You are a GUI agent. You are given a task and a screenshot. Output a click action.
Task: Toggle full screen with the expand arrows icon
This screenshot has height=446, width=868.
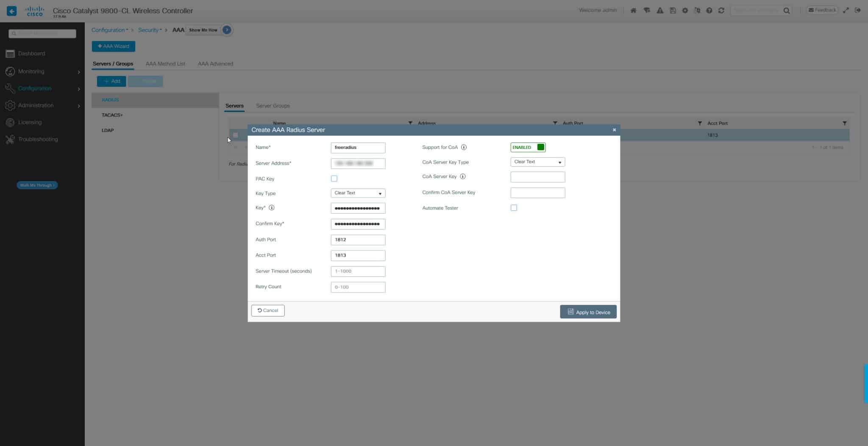(x=846, y=10)
